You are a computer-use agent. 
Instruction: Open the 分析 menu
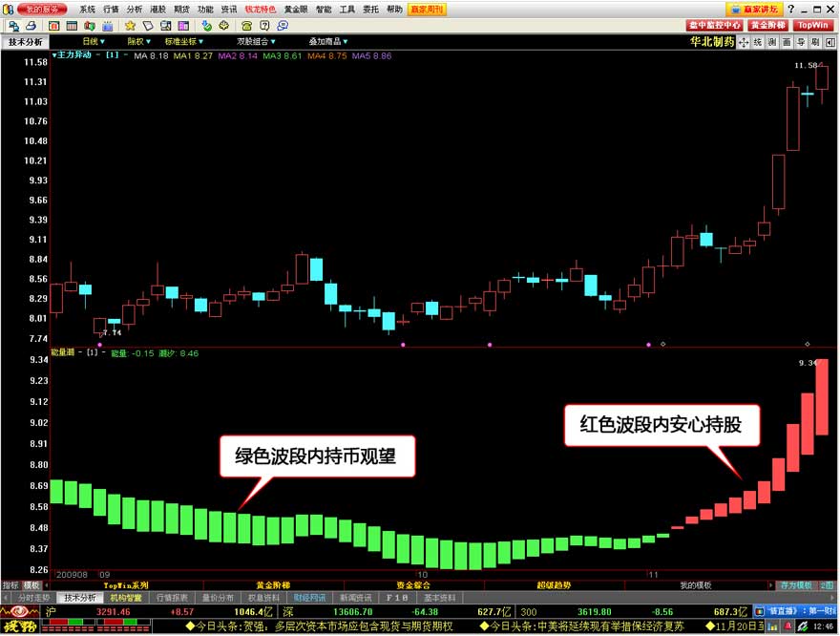(135, 9)
